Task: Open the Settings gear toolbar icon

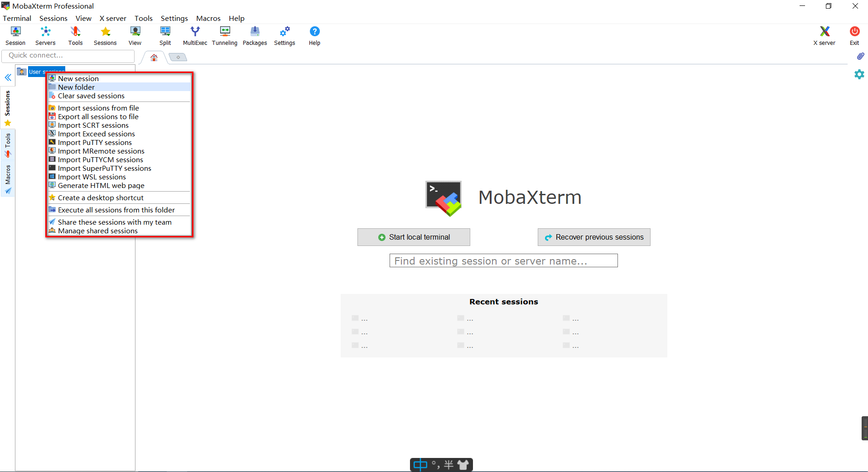Action: [x=285, y=35]
